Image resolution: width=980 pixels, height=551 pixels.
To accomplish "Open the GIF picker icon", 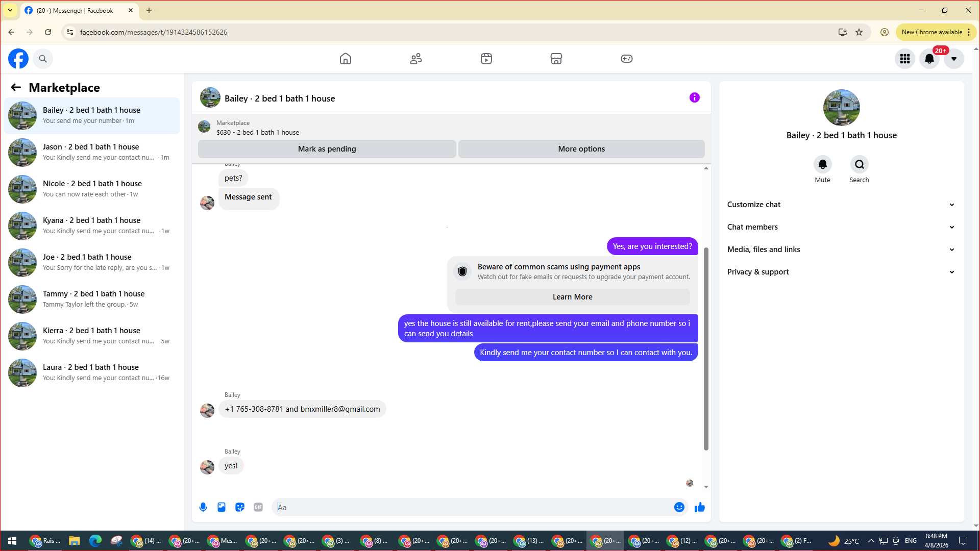I will [258, 507].
